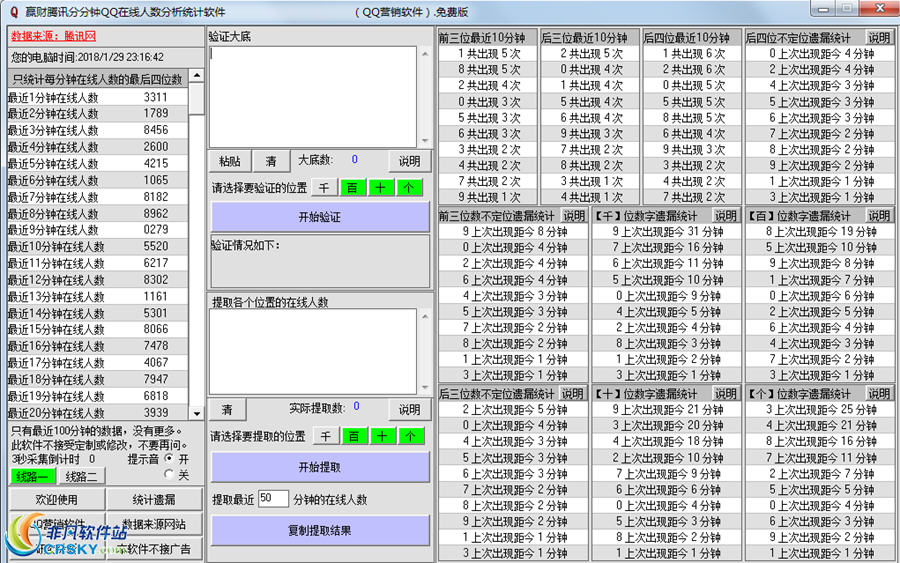
Task: Click the 9 上次出现距今 31 分钟 row
Action: 667,231
